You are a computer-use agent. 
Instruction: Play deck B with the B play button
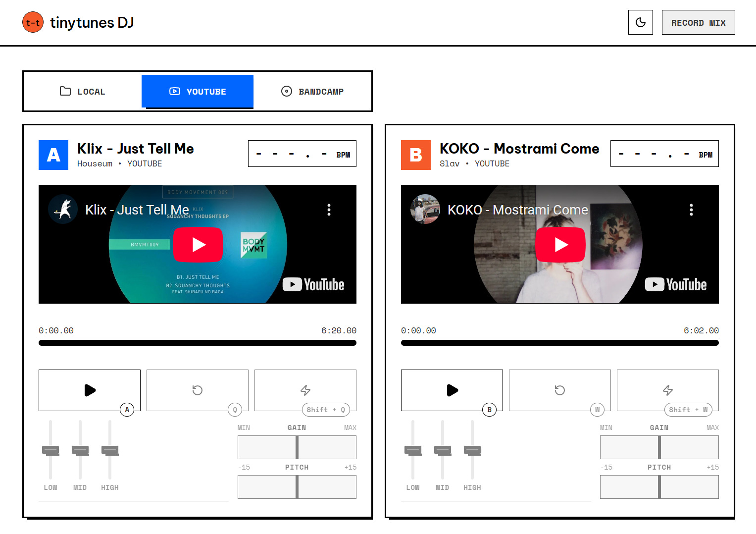tap(452, 390)
